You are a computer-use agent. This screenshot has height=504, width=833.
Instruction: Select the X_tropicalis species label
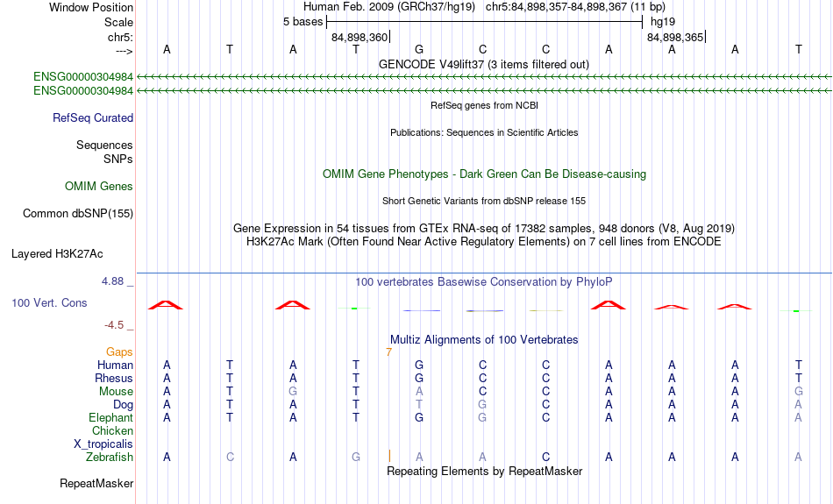pyautogui.click(x=103, y=444)
